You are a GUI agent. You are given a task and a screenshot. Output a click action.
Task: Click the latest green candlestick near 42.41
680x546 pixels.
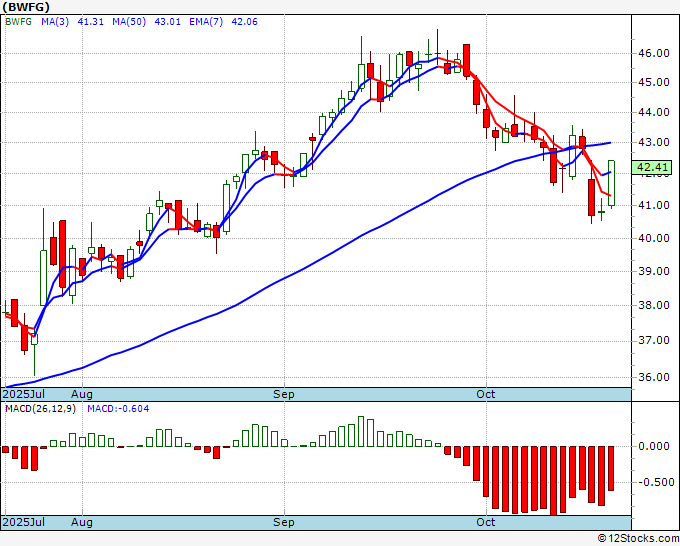(x=611, y=183)
